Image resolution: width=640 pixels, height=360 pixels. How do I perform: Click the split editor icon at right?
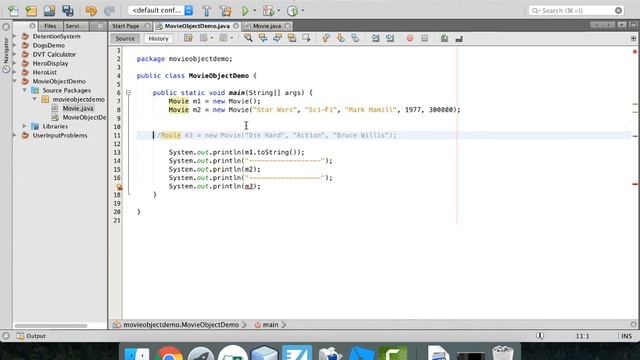coord(633,38)
